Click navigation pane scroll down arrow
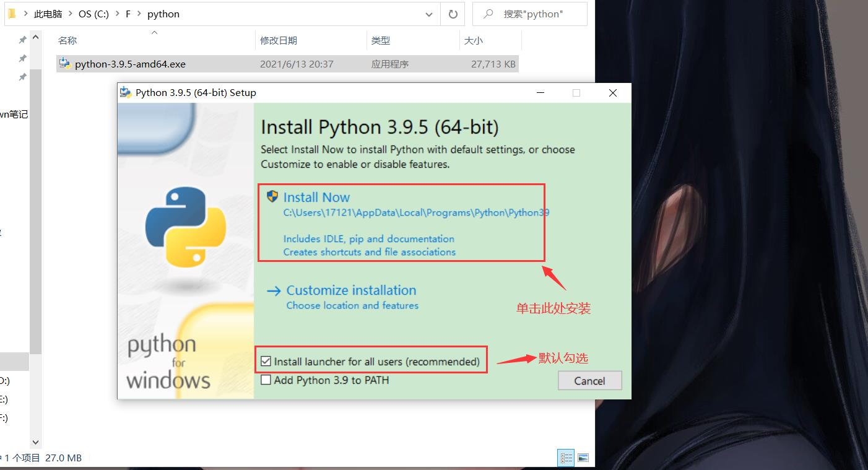868x470 pixels. (35, 442)
